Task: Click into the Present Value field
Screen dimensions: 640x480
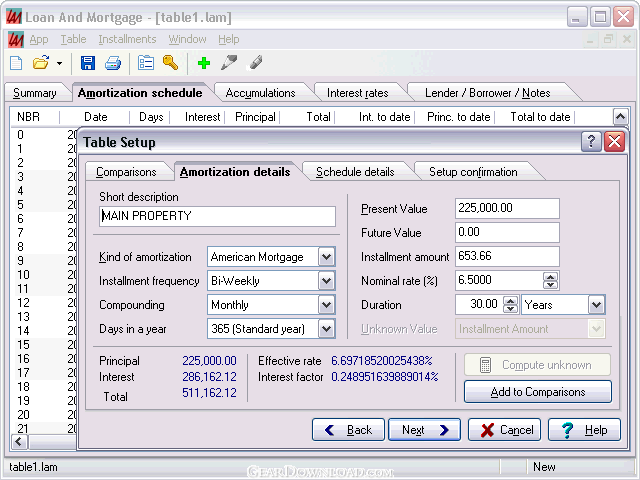Action: [505, 209]
